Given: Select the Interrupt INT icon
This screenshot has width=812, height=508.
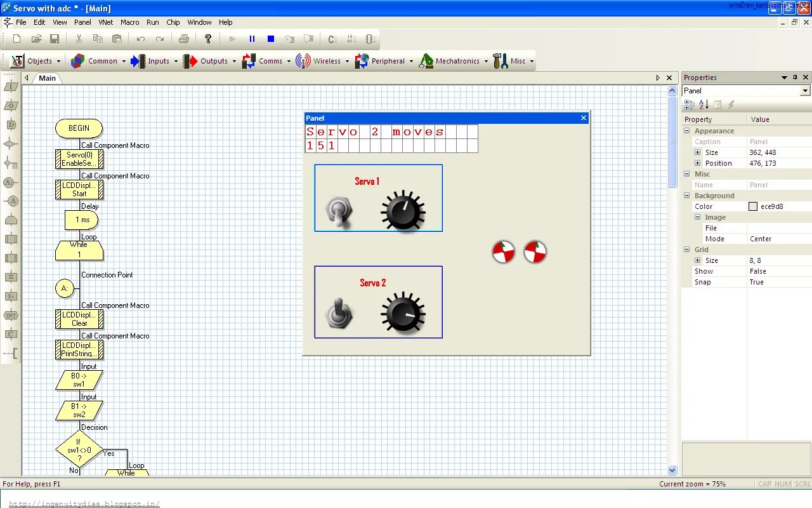Looking at the screenshot, I should [11, 315].
